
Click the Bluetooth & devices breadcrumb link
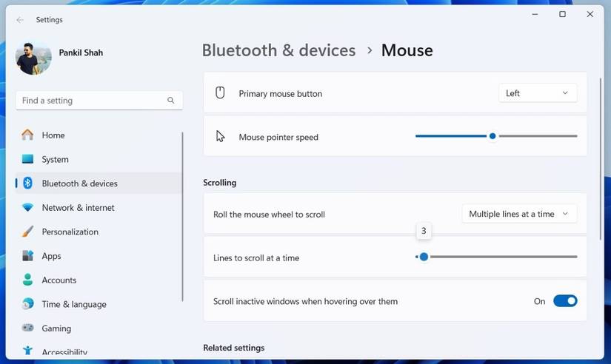[278, 50]
